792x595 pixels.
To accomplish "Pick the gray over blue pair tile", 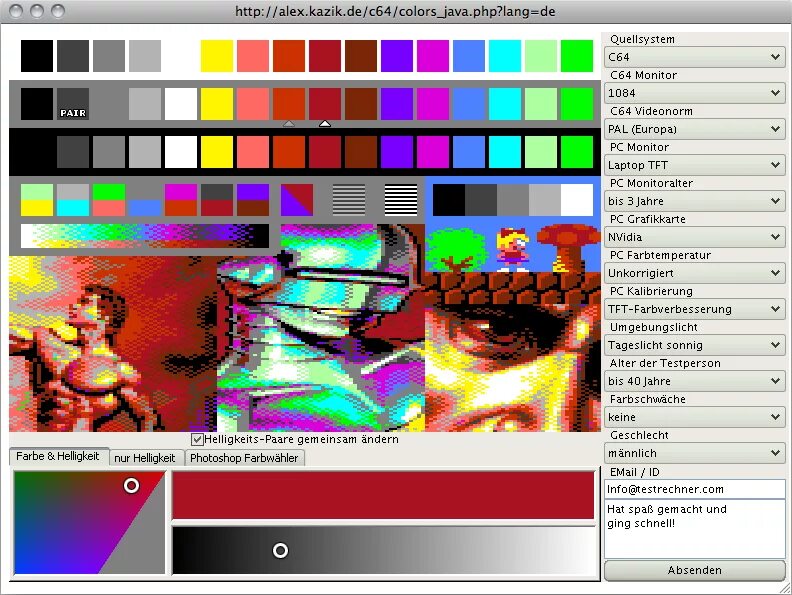I will point(145,200).
